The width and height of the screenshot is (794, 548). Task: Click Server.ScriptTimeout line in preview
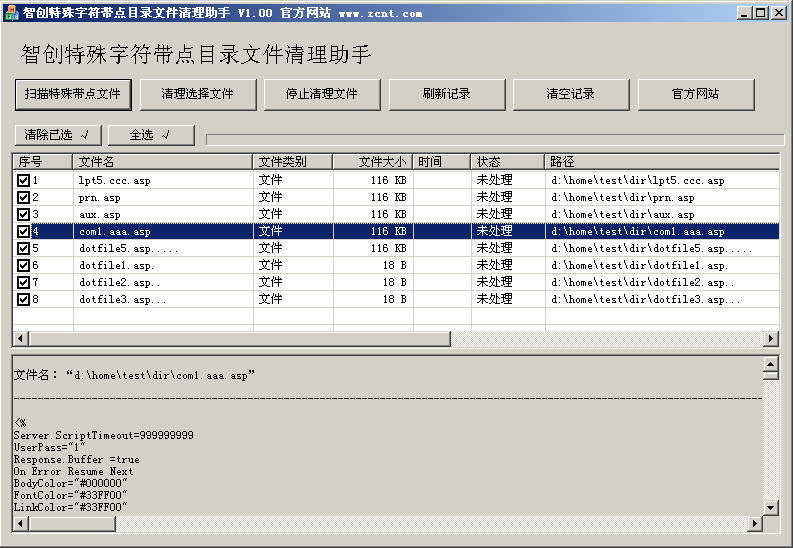pos(103,436)
